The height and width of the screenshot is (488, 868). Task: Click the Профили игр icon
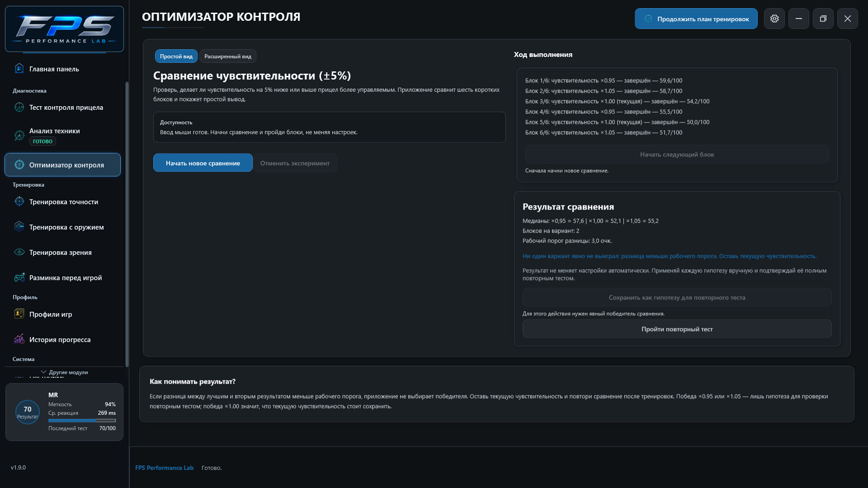pos(19,314)
